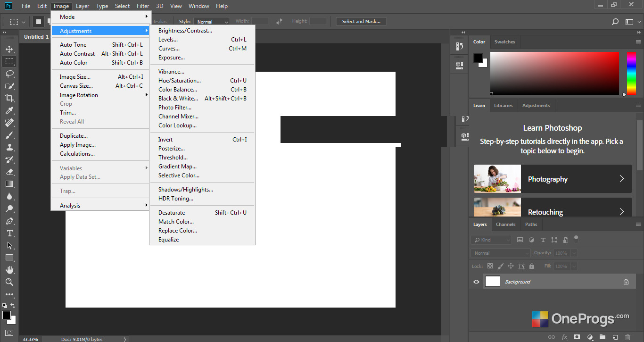Select the Move tool
The image size is (644, 342).
click(x=9, y=49)
